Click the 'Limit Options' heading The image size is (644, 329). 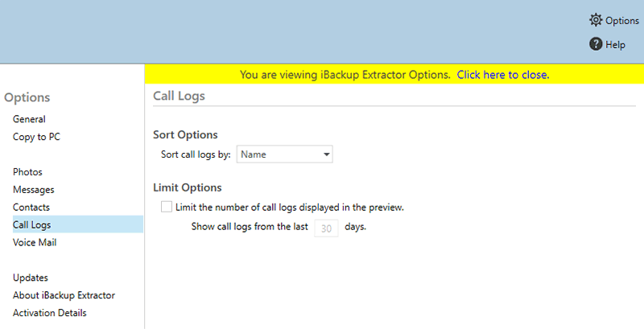(188, 187)
